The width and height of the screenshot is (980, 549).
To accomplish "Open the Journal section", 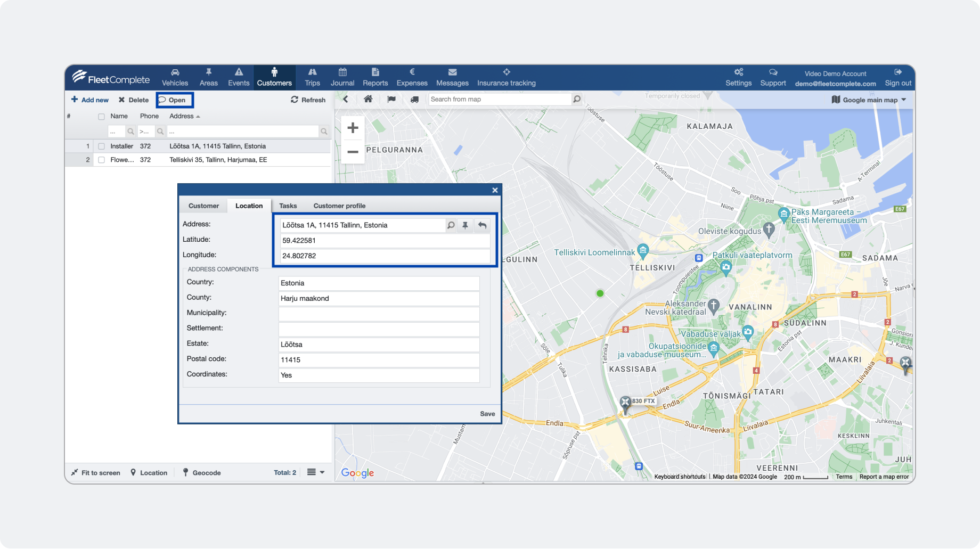I will coord(342,78).
